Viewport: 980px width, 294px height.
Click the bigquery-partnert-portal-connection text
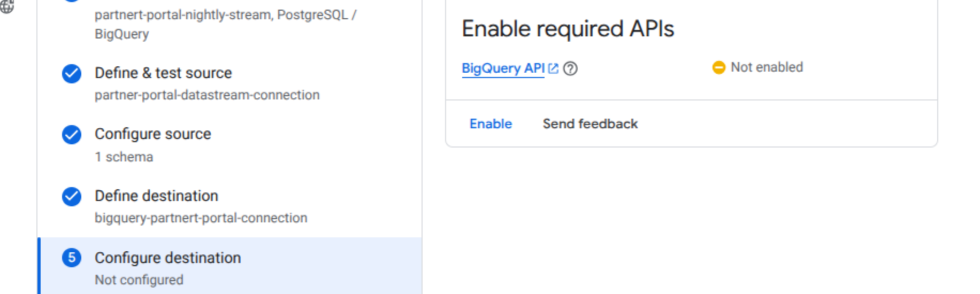click(201, 218)
